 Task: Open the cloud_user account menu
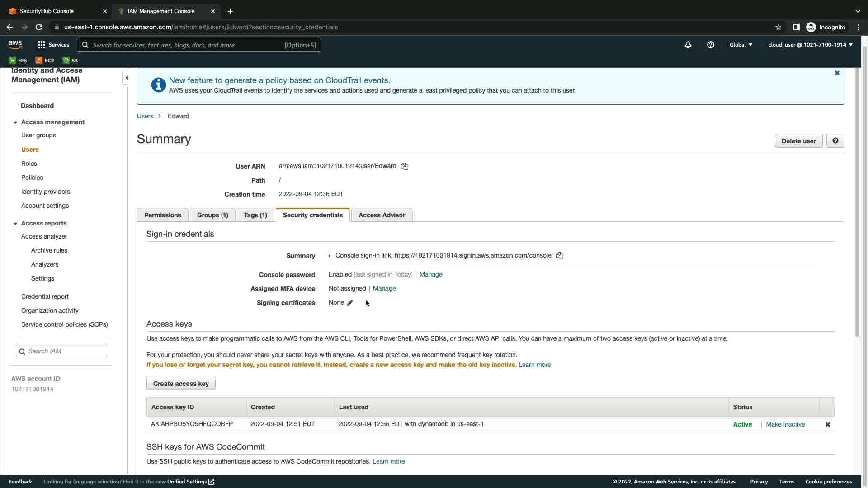(x=810, y=45)
